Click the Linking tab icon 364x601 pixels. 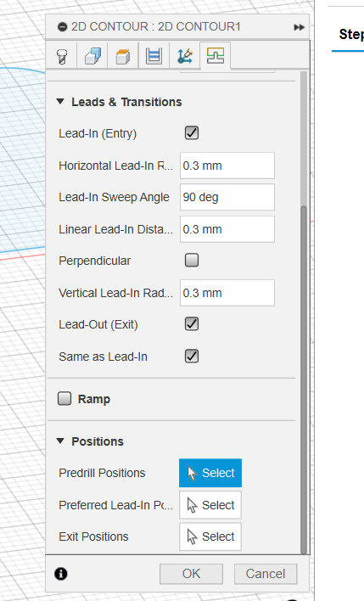[x=216, y=56]
